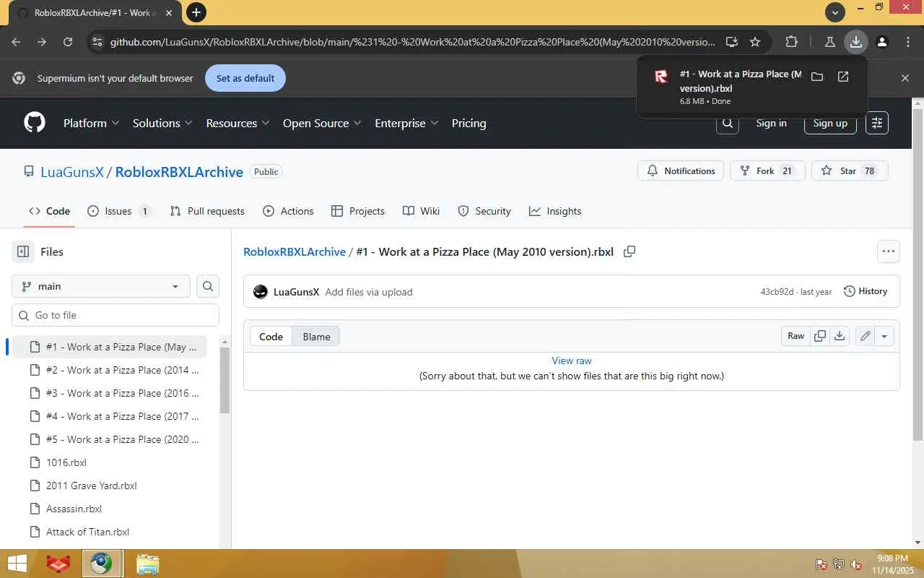Image resolution: width=924 pixels, height=578 pixels.
Task: Expand the Open Source menu
Action: (x=322, y=123)
